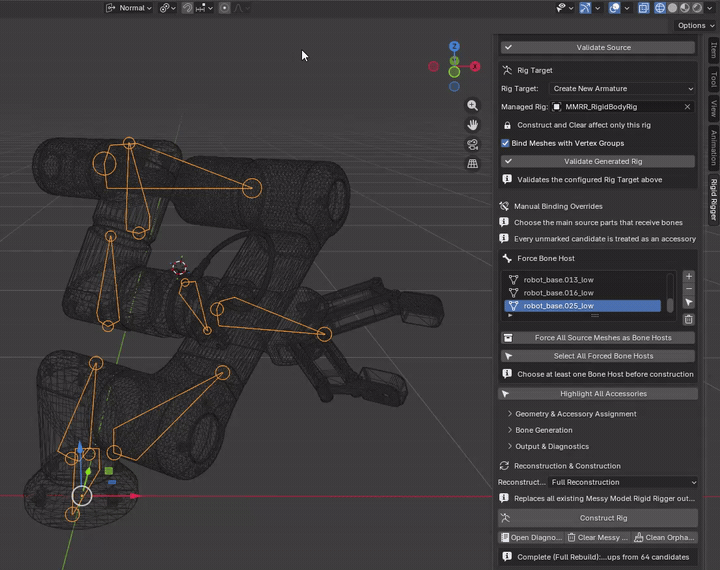Image resolution: width=720 pixels, height=570 pixels.
Task: Open the Reconstruction mode dropdown
Action: 623,482
